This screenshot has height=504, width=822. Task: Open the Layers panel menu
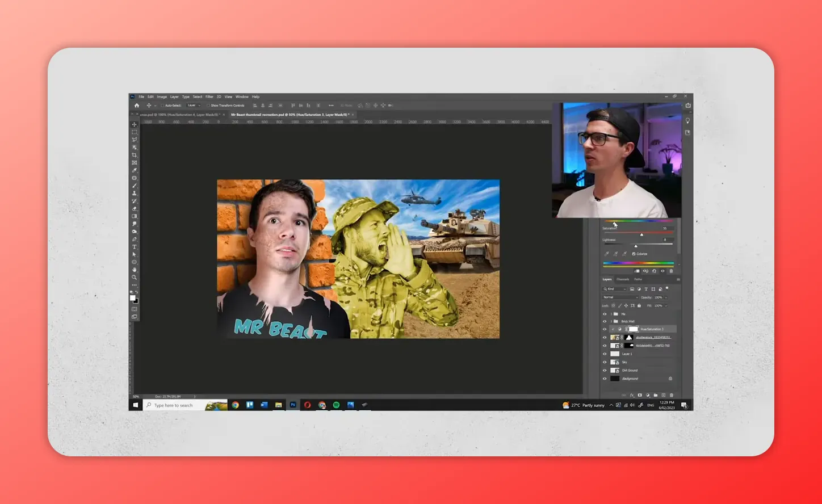678,279
